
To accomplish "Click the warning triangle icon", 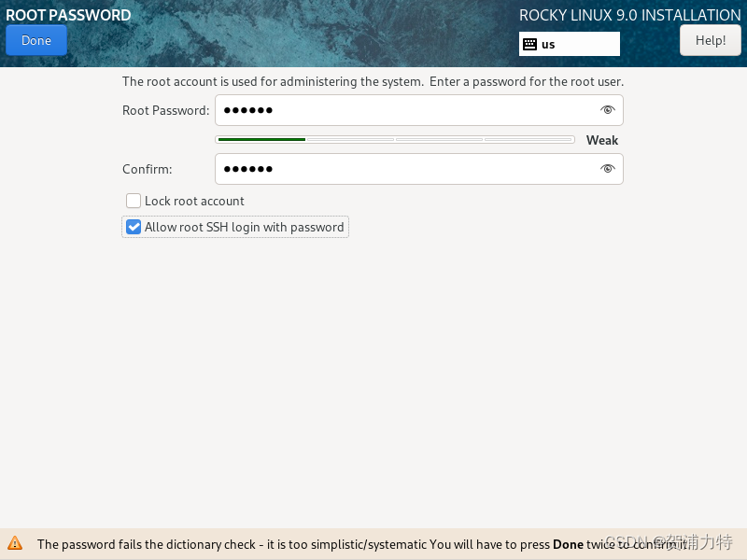I will (15, 543).
